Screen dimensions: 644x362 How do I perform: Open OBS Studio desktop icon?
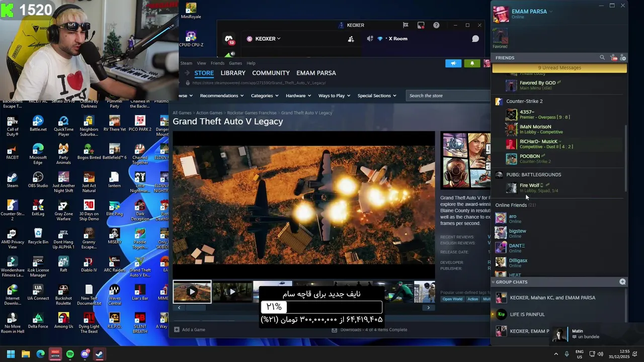click(38, 180)
